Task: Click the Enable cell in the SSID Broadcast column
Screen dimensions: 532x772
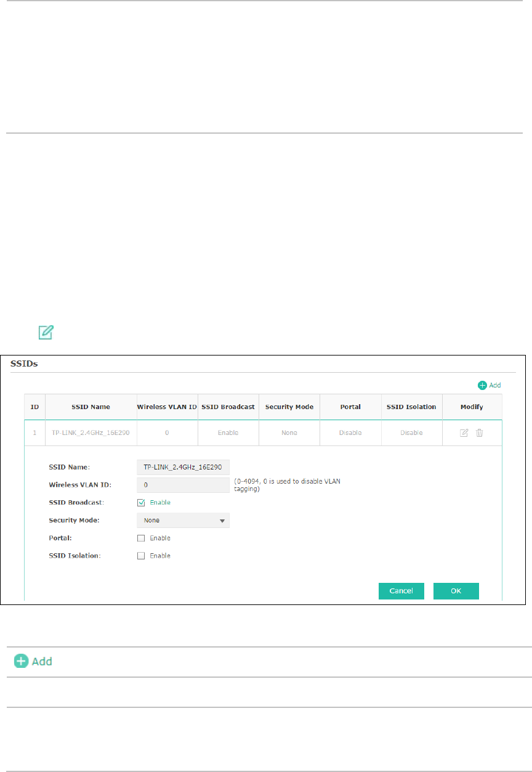Action: pyautogui.click(x=228, y=433)
